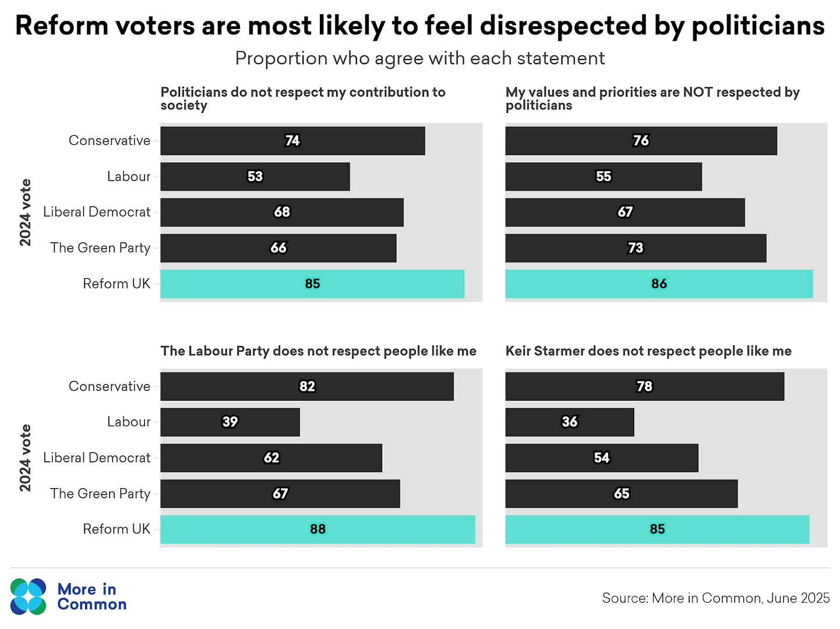
Task: Click the More in Common logo icon
Action: [x=28, y=596]
